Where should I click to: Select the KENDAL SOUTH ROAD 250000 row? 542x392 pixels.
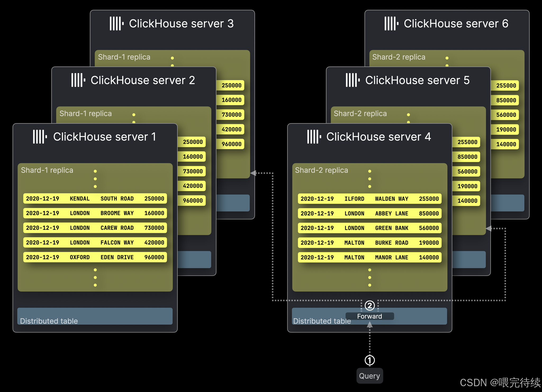click(95, 199)
